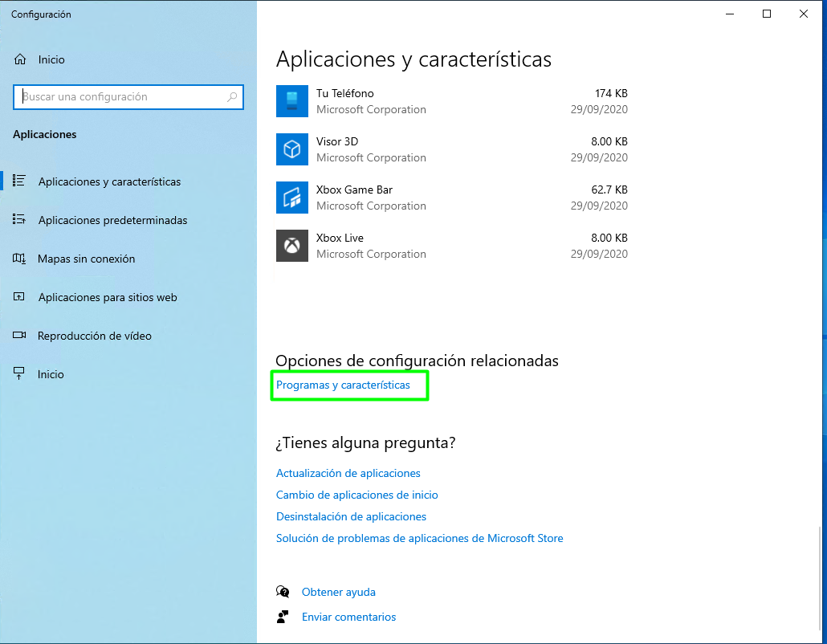The image size is (827, 644).
Task: Click the Mapas sin conexión map icon
Action: 20,259
